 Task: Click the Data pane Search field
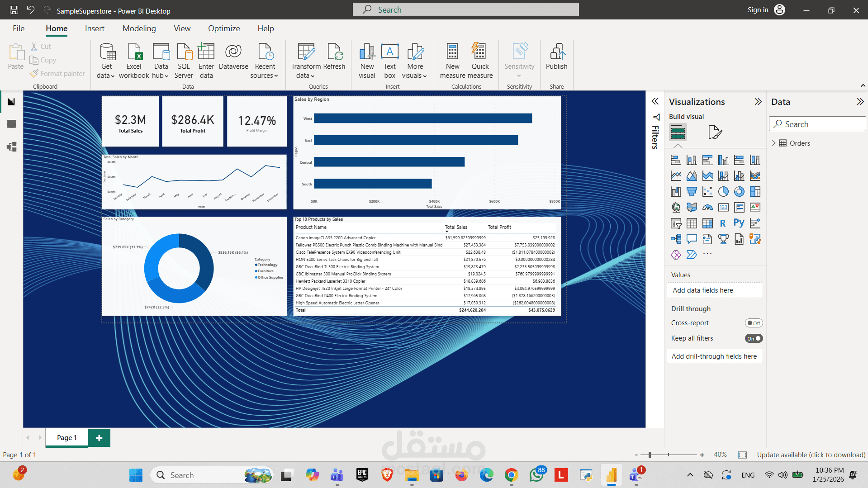[817, 124]
